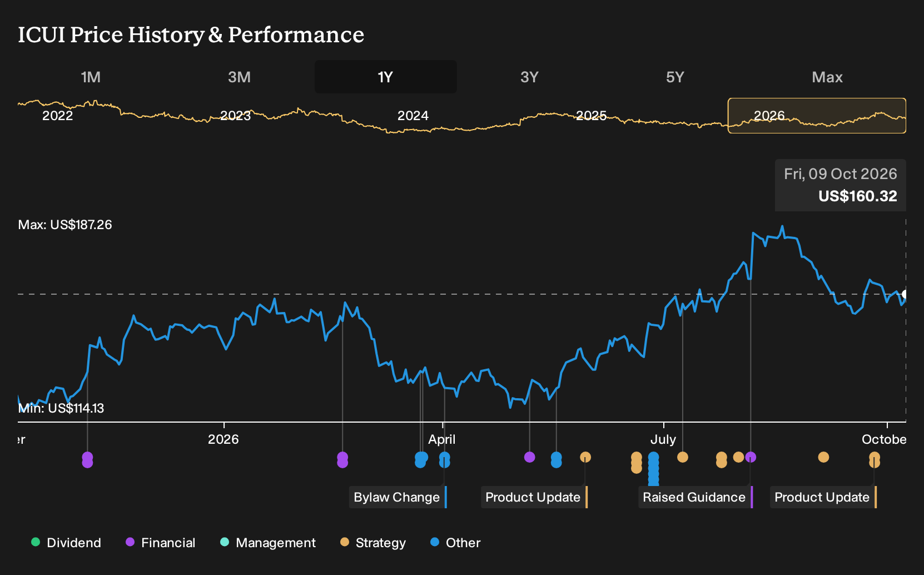Click the orange Strategy marker below the October label
Viewport: 924px width, 575px height.
click(x=875, y=460)
